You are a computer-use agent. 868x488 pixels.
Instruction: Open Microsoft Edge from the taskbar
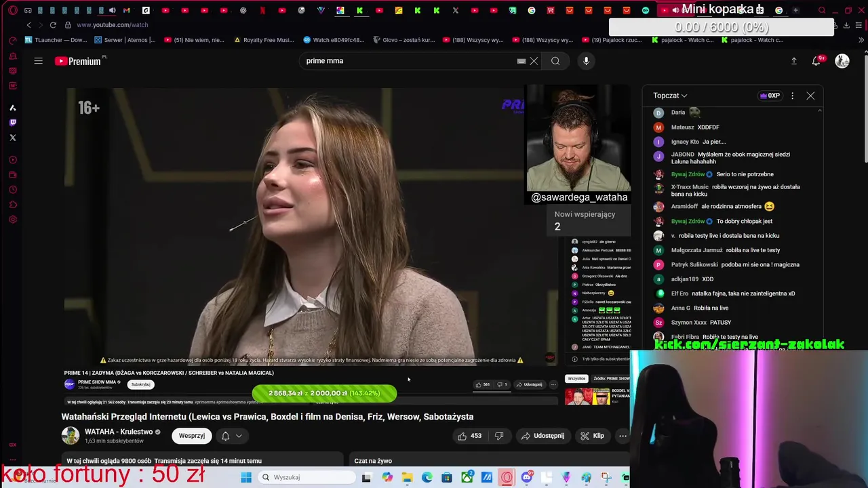[x=427, y=477]
